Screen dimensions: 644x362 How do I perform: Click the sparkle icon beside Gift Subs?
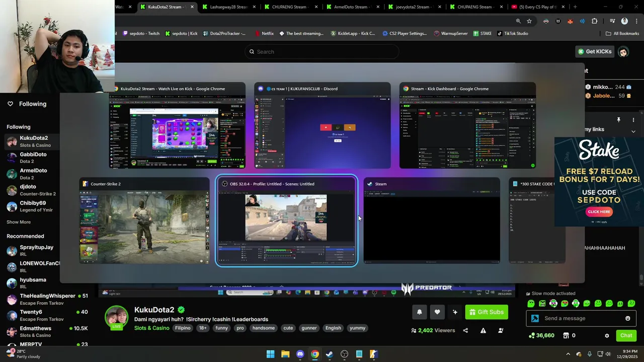point(455,312)
